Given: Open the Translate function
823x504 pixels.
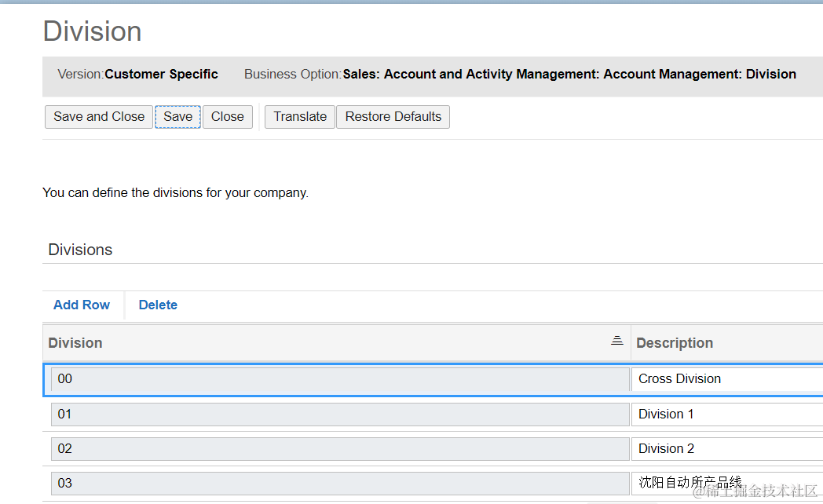Looking at the screenshot, I should click(x=300, y=117).
